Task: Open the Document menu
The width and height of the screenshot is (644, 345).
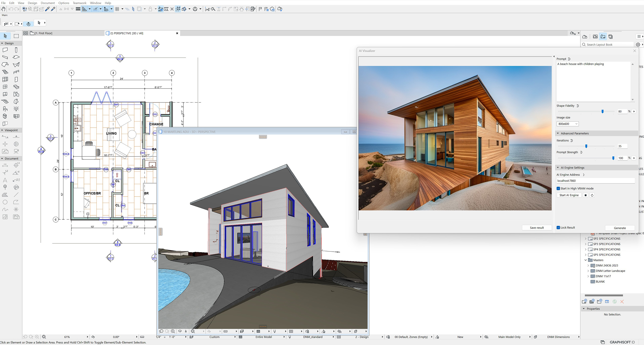Action: pos(48,3)
